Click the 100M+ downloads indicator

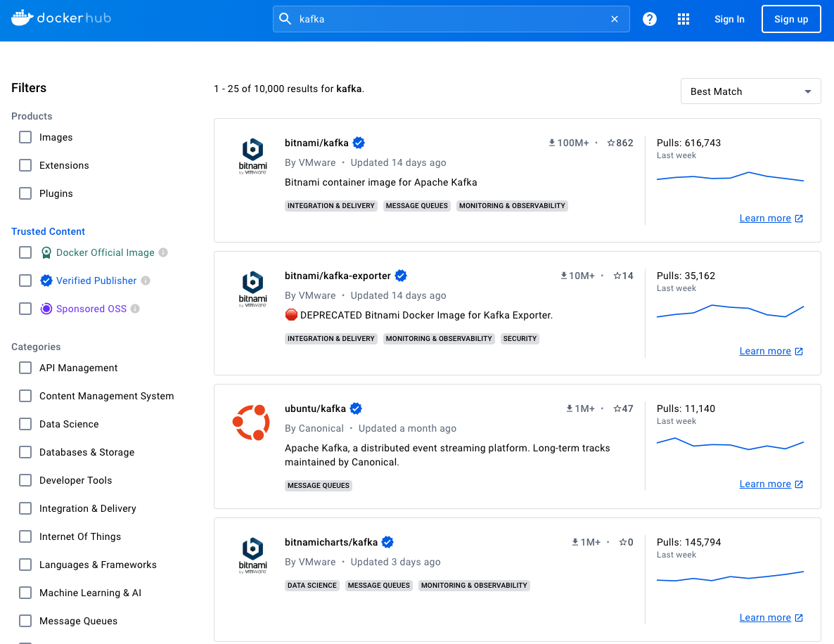click(569, 143)
